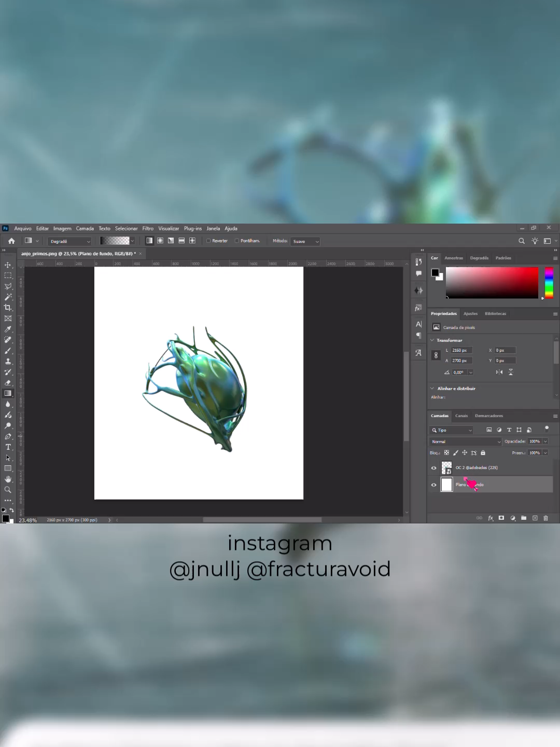Toggle lock position
The width and height of the screenshot is (560, 747).
465,453
